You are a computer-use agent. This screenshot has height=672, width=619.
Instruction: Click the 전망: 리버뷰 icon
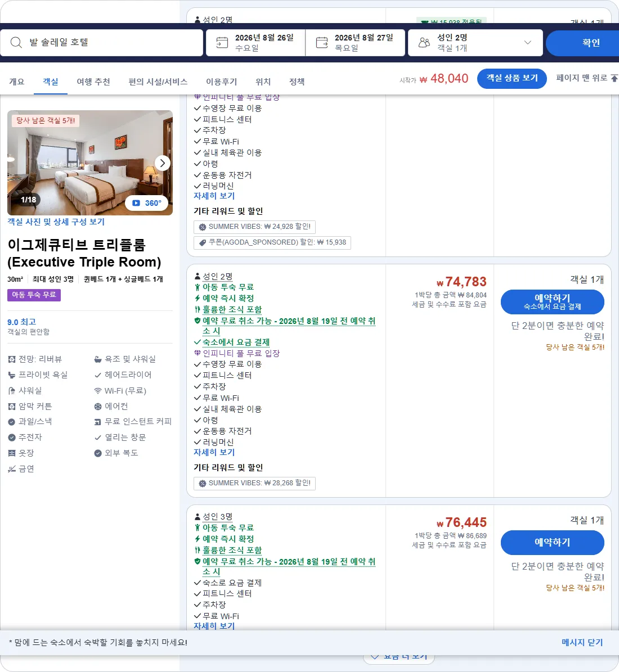tap(12, 359)
